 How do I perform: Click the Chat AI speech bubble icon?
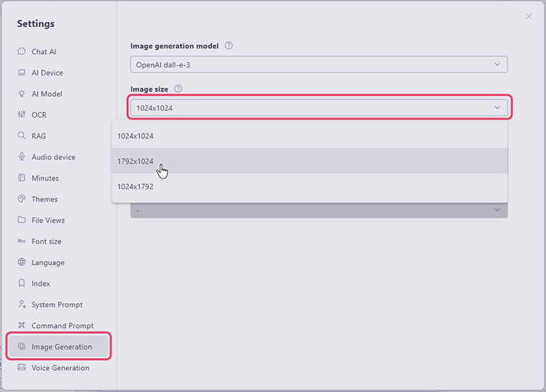(x=21, y=52)
